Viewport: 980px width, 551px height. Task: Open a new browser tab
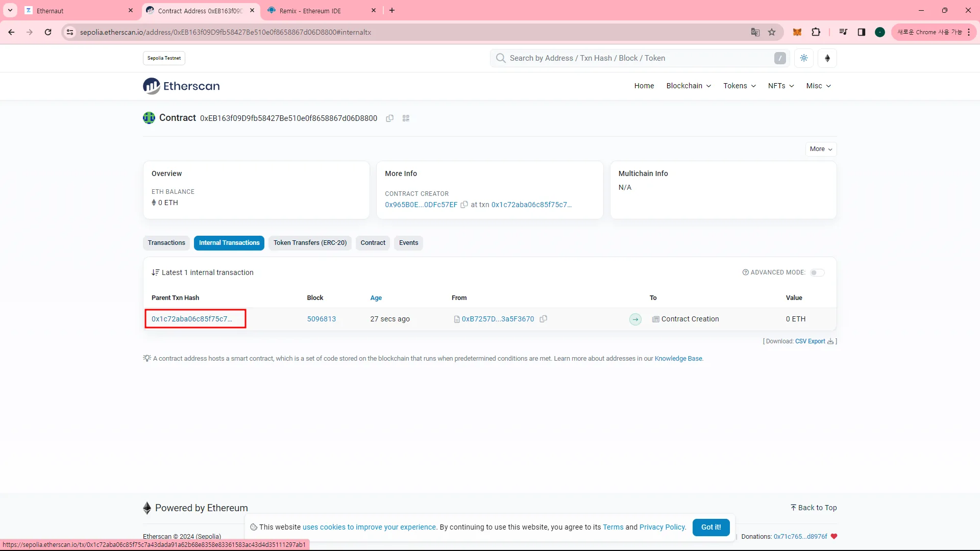coord(392,10)
